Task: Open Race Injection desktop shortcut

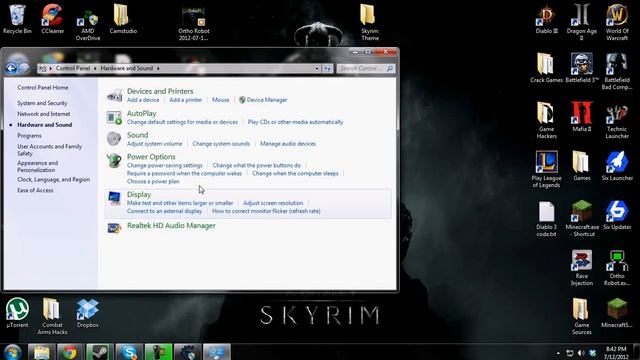Action: (582, 268)
